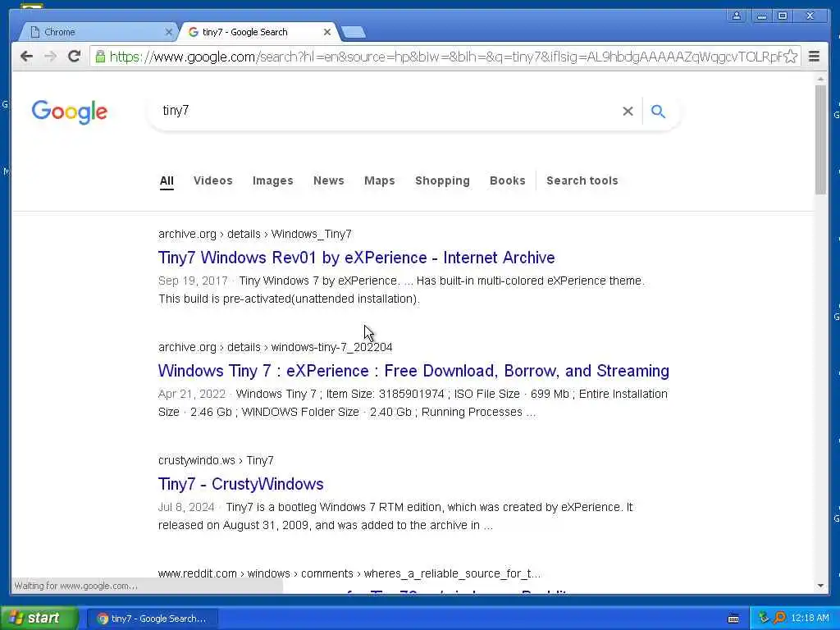The width and height of the screenshot is (840, 630).
Task: Click the forward navigation arrow
Action: click(x=50, y=57)
